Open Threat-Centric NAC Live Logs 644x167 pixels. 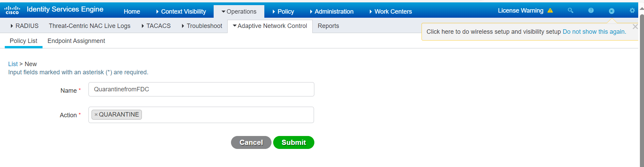[x=89, y=26]
